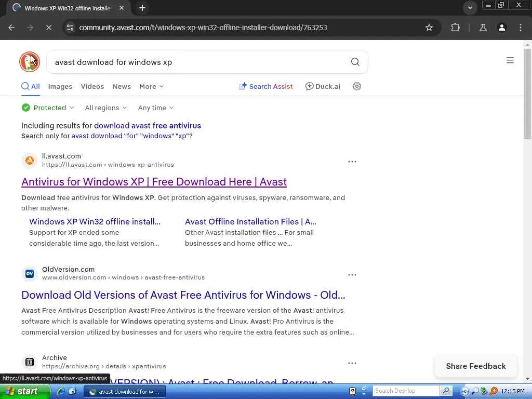The width and height of the screenshot is (532, 399).
Task: Click the browser address bar URL
Action: pyautogui.click(x=203, y=28)
